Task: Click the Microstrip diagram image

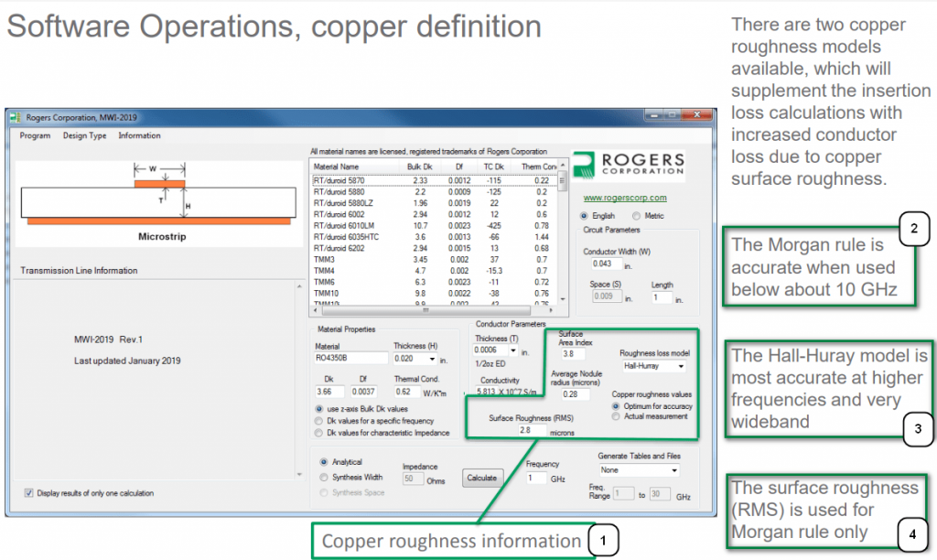Action: tap(159, 203)
